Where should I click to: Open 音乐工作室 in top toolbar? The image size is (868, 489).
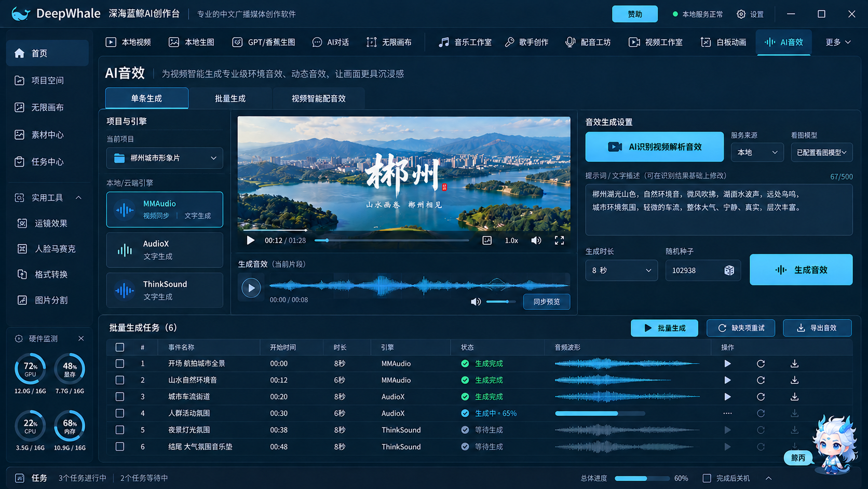click(465, 42)
